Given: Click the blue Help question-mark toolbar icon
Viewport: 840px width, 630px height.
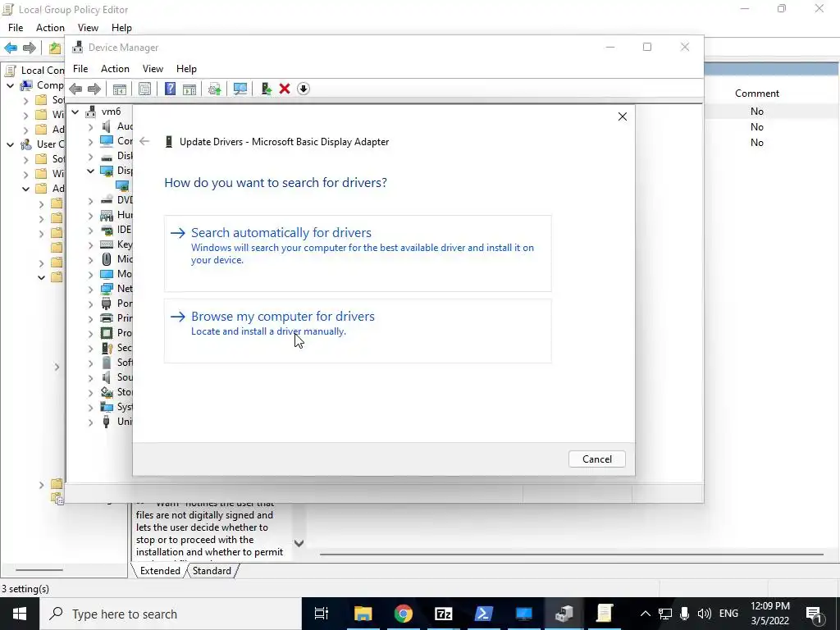Looking at the screenshot, I should (x=170, y=89).
